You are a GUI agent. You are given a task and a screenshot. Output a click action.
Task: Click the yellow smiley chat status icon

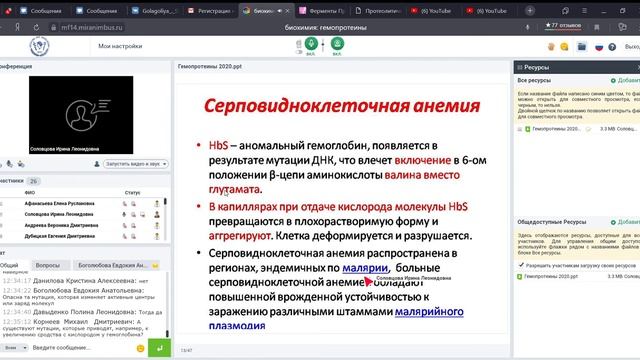coord(564,47)
